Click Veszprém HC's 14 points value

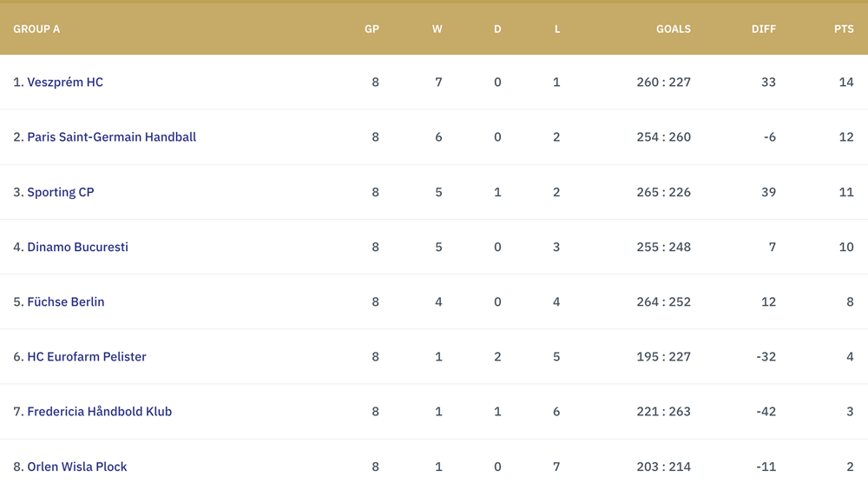click(846, 82)
